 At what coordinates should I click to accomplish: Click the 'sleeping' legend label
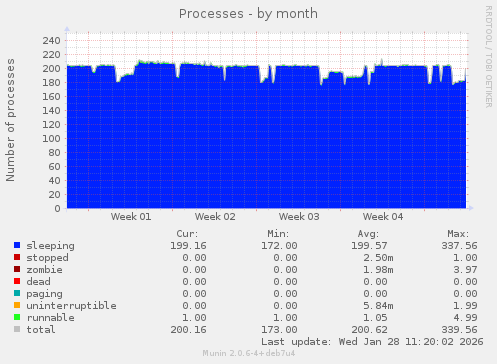point(51,246)
